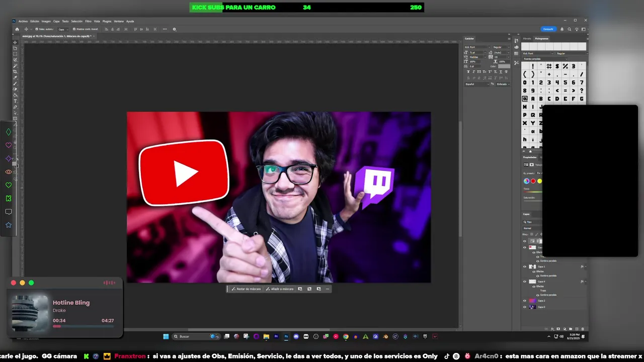Open the Español language dropdown
The height and width of the screenshot is (362, 644).
(x=477, y=84)
